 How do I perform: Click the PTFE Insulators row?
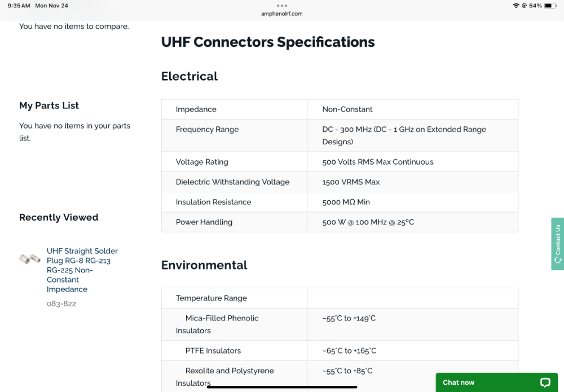(213, 351)
